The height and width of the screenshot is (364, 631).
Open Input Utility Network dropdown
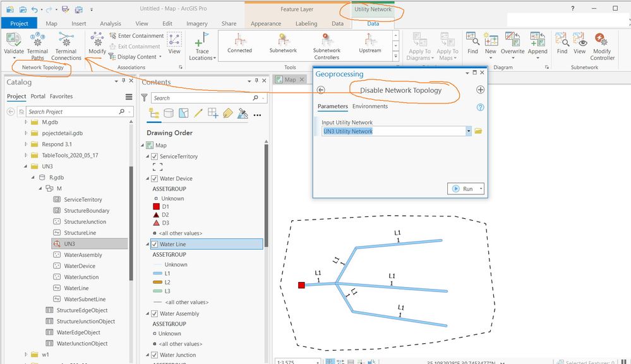point(469,131)
